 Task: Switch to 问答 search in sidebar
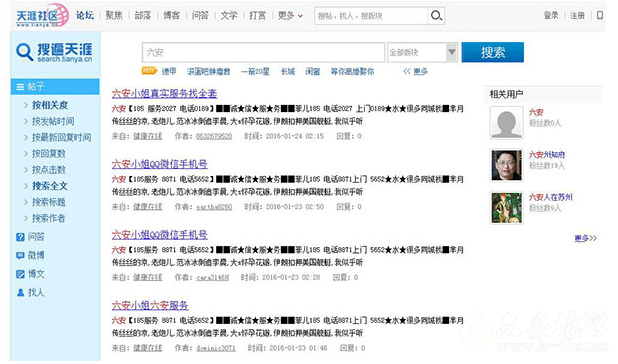(36, 237)
